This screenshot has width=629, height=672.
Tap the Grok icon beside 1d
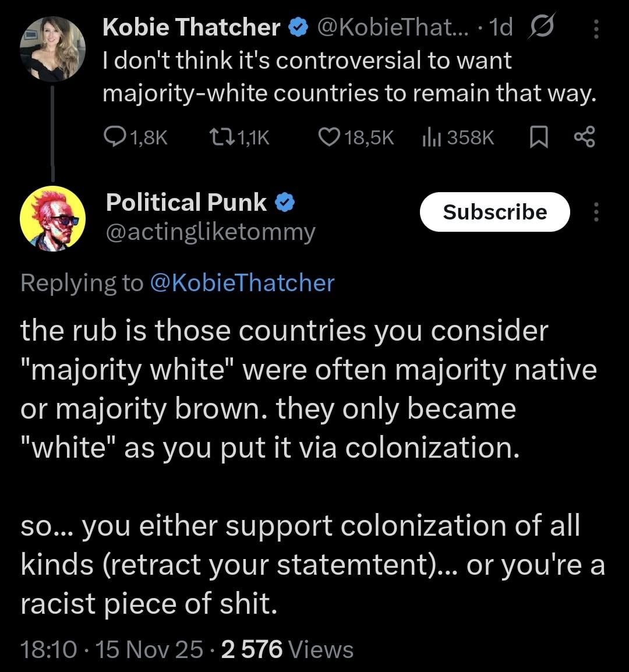[542, 28]
